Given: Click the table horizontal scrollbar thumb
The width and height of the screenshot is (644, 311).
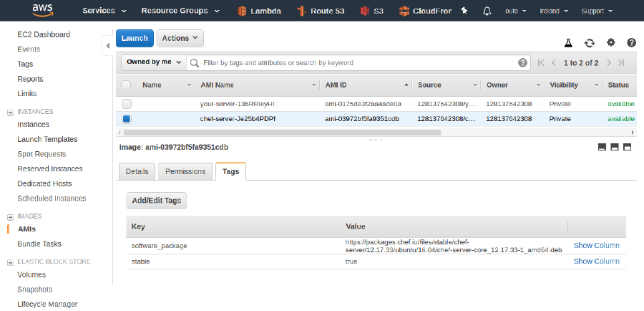Looking at the screenshot, I should click(282, 133).
